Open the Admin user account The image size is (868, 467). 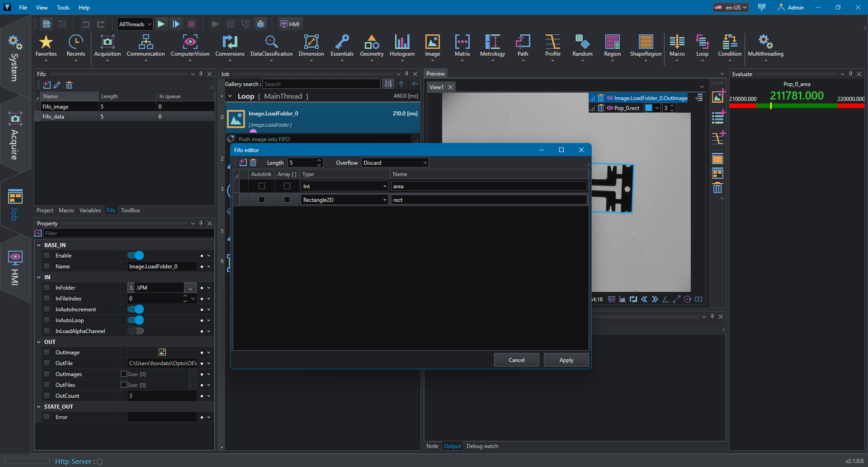tap(791, 7)
